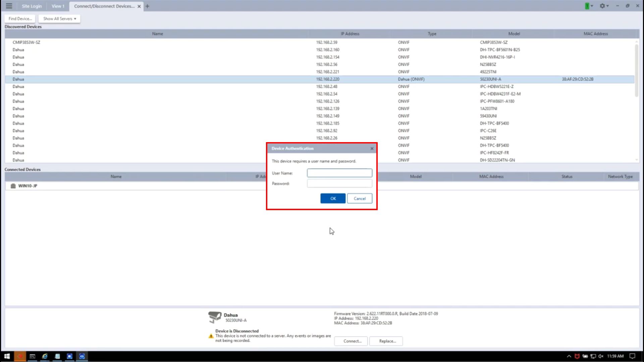Show hidden system tray icons
This screenshot has height=362, width=644.
click(x=569, y=356)
